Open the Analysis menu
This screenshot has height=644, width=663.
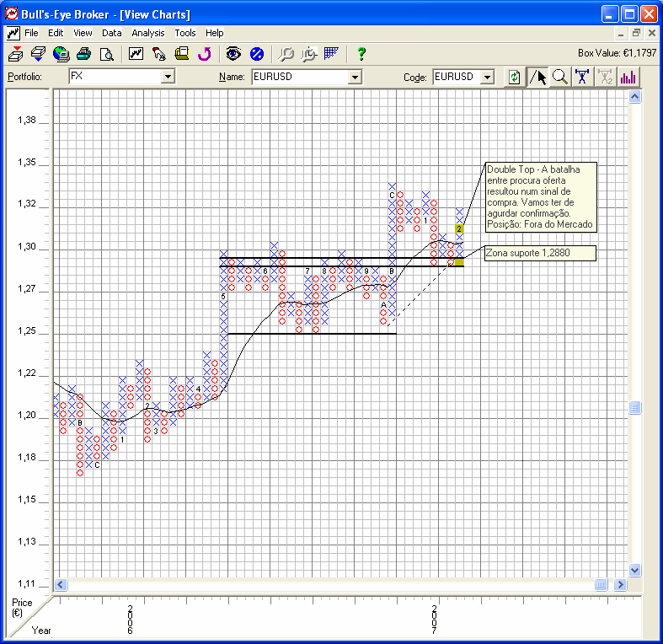148,33
